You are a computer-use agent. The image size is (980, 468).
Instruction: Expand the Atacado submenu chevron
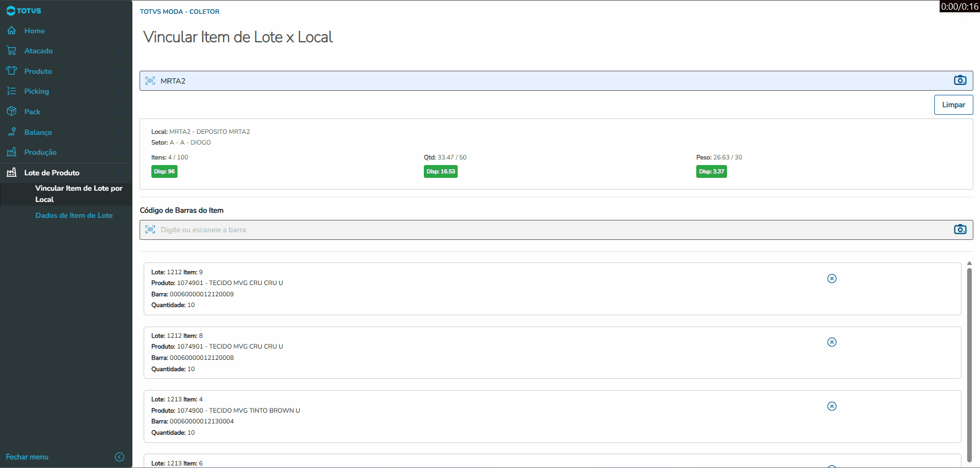coord(119,51)
